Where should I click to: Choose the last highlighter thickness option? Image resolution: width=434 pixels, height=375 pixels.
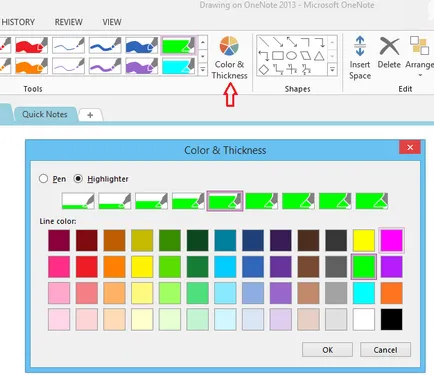coord(372,201)
